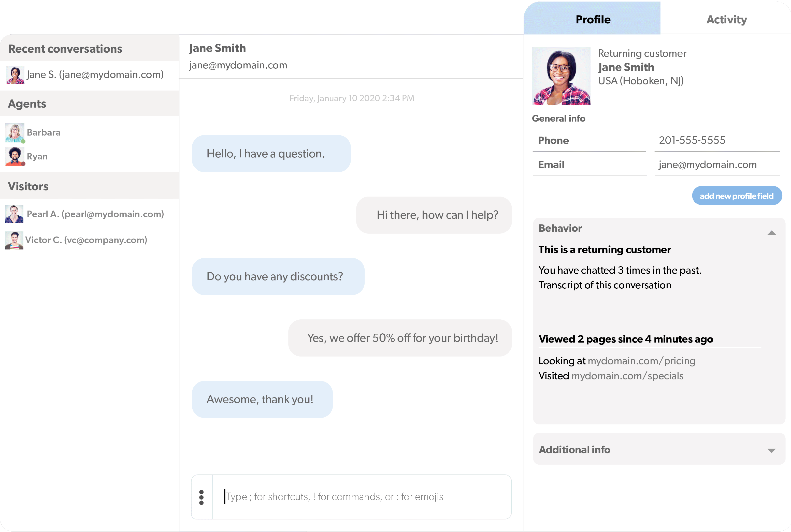Open the transcript of this conversation

(605, 285)
